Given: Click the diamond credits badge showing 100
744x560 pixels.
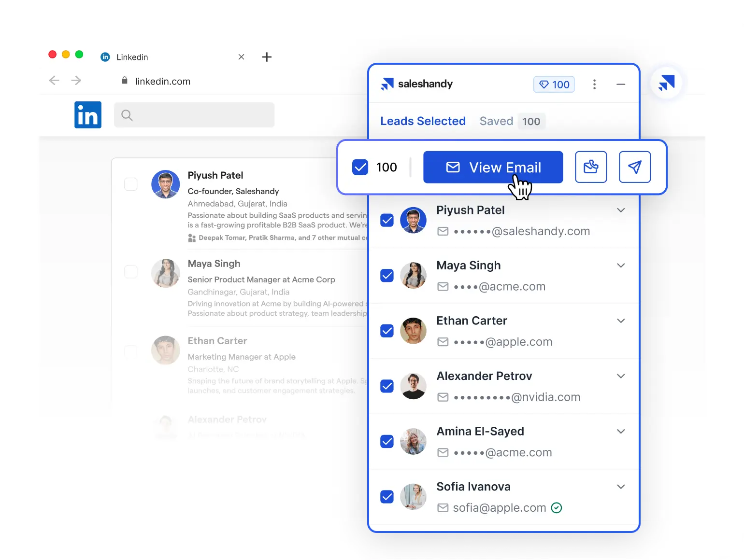Looking at the screenshot, I should pyautogui.click(x=554, y=84).
